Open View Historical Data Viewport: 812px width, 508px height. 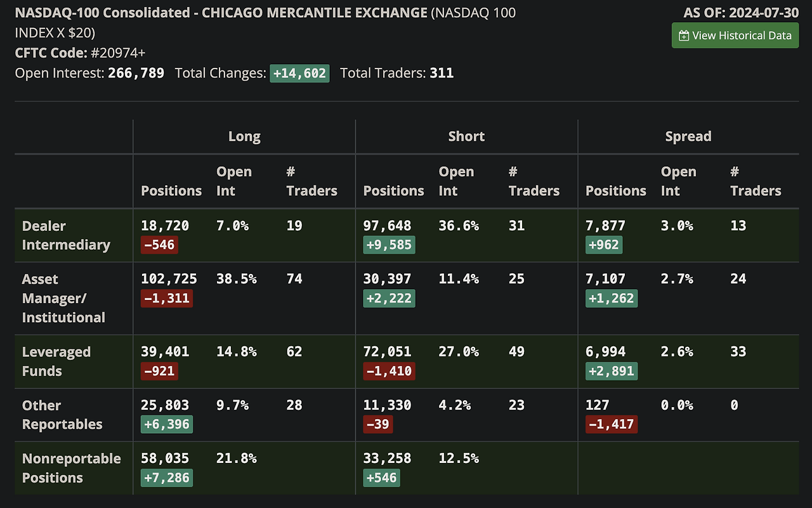click(x=735, y=36)
